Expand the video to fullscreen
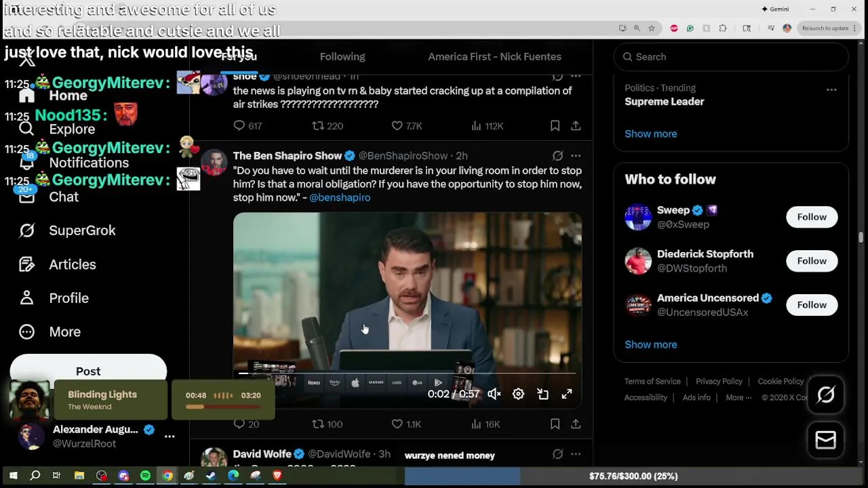Viewport: 868px width, 488px height. (x=567, y=394)
